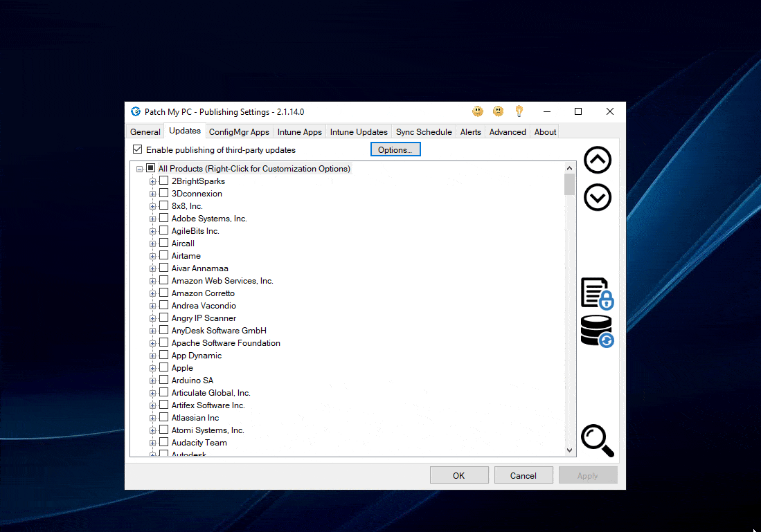Image resolution: width=761 pixels, height=532 pixels.
Task: Click the scrollbar down arrow
Action: pyautogui.click(x=569, y=450)
